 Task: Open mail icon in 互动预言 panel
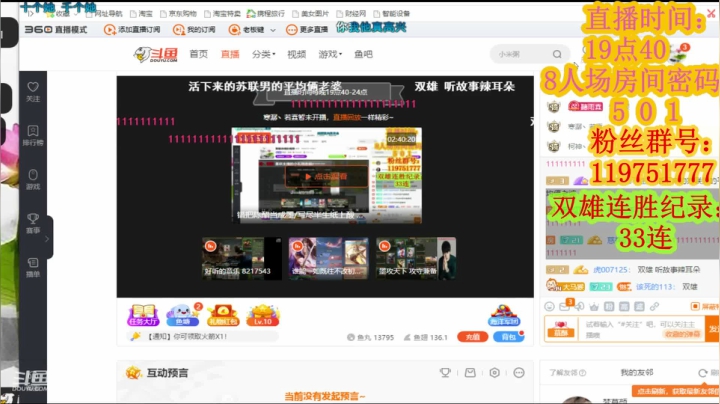click(470, 372)
